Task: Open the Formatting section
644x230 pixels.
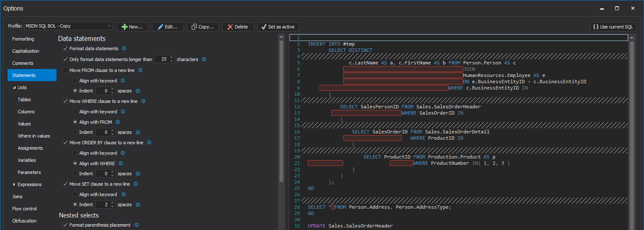Action: [32, 39]
